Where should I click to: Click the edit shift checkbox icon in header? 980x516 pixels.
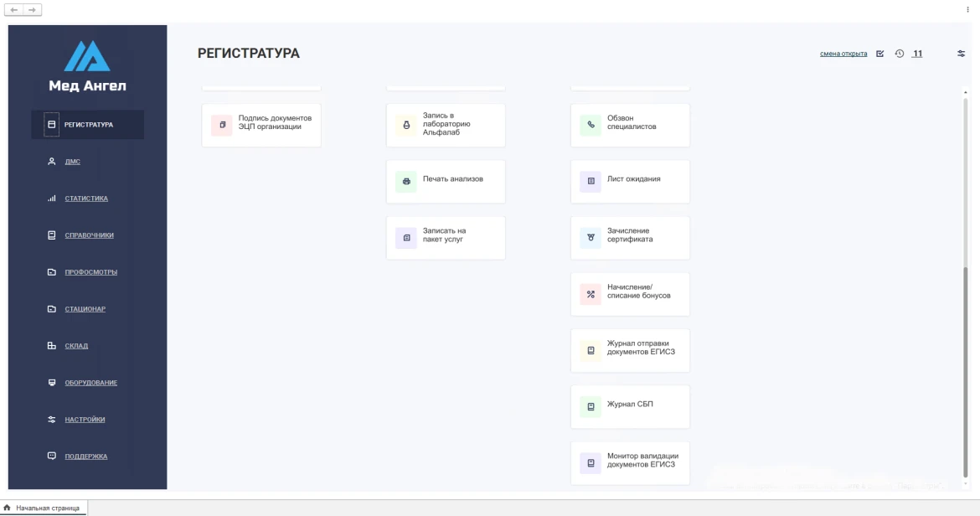click(880, 54)
